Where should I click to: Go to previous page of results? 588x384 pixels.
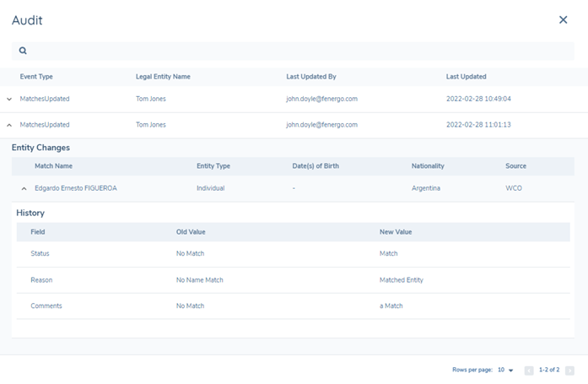click(529, 370)
